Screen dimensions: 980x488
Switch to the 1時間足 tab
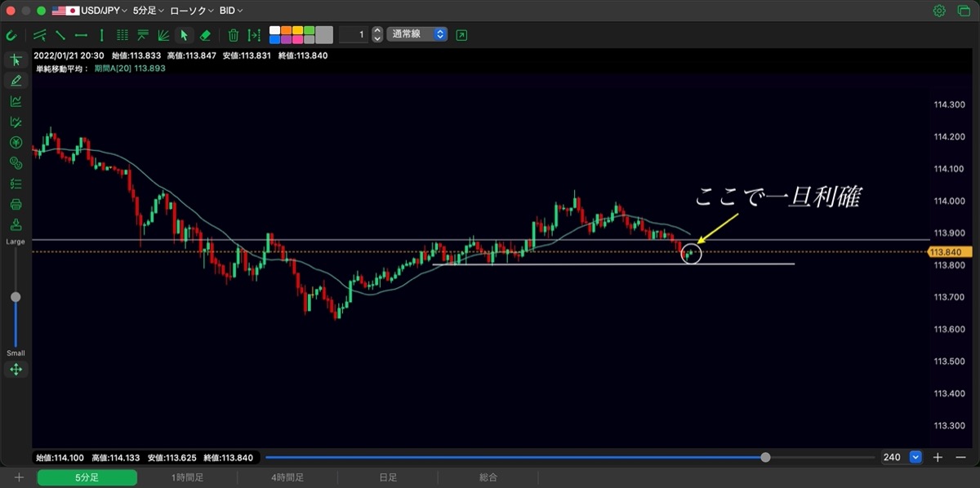pos(187,478)
